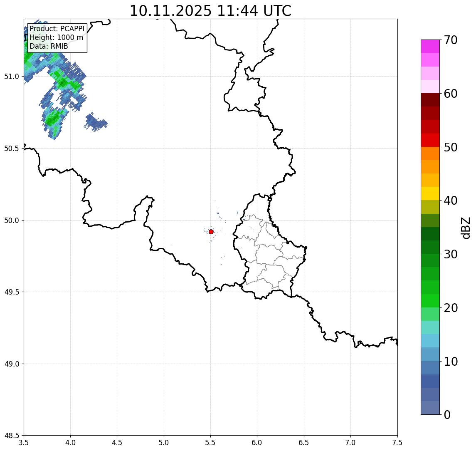Click the latitude tick label "49.5"
The height and width of the screenshot is (451, 476).
(x=12, y=292)
